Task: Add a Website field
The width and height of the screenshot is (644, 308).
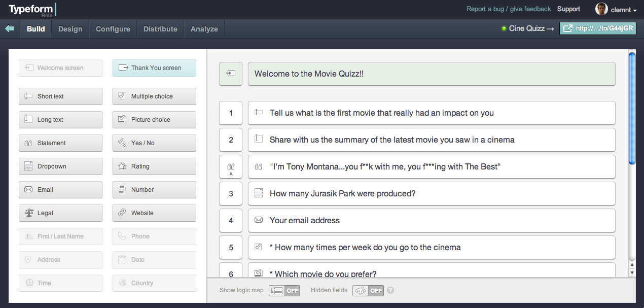Action: [154, 213]
